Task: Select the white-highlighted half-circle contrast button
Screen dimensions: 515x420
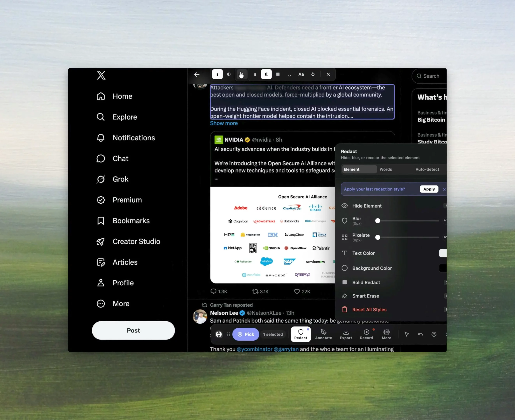Action: [x=266, y=74]
